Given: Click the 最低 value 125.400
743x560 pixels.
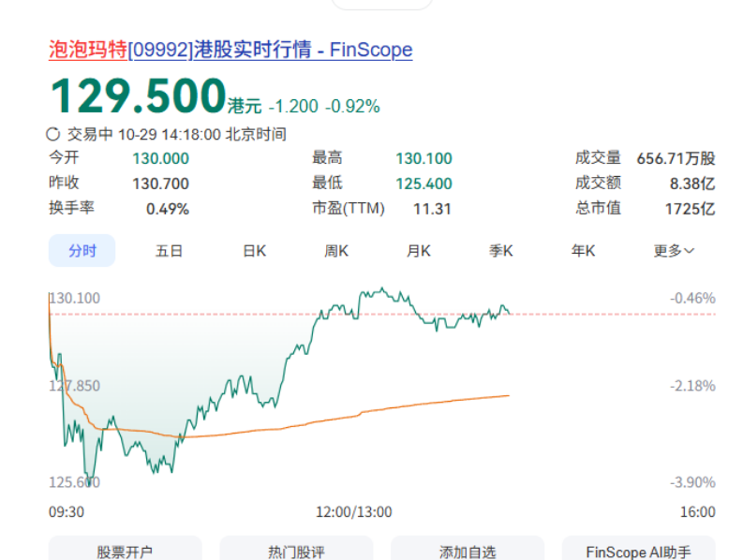Looking at the screenshot, I should [x=424, y=184].
